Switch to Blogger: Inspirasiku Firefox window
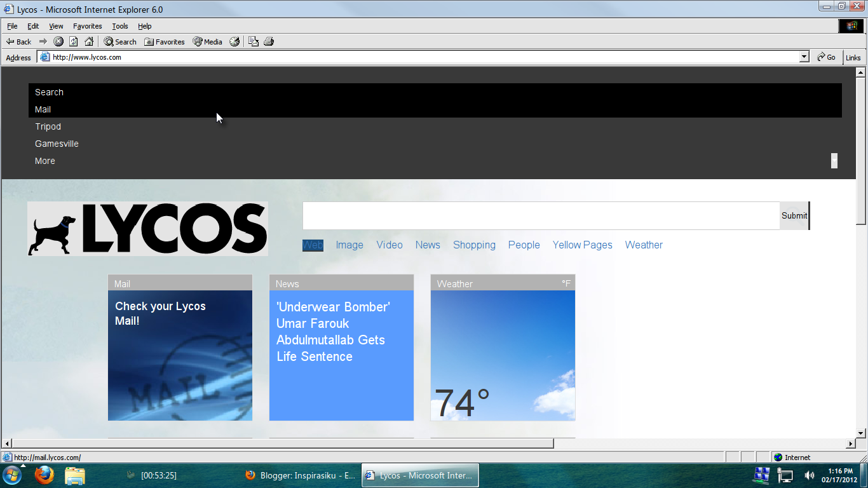This screenshot has height=488, width=868. tap(300, 475)
